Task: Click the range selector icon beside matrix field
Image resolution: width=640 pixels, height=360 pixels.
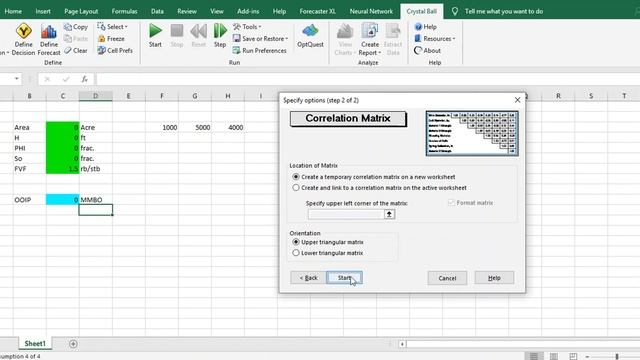Action: [x=389, y=214]
